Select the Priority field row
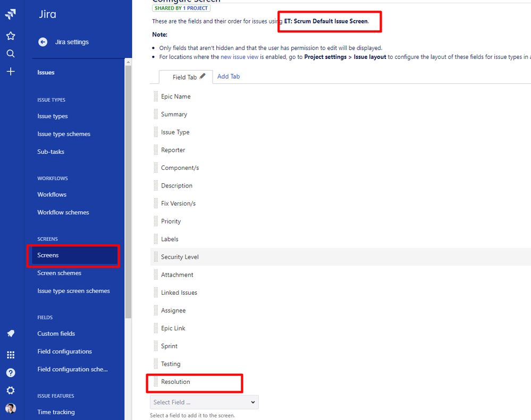 coord(340,221)
